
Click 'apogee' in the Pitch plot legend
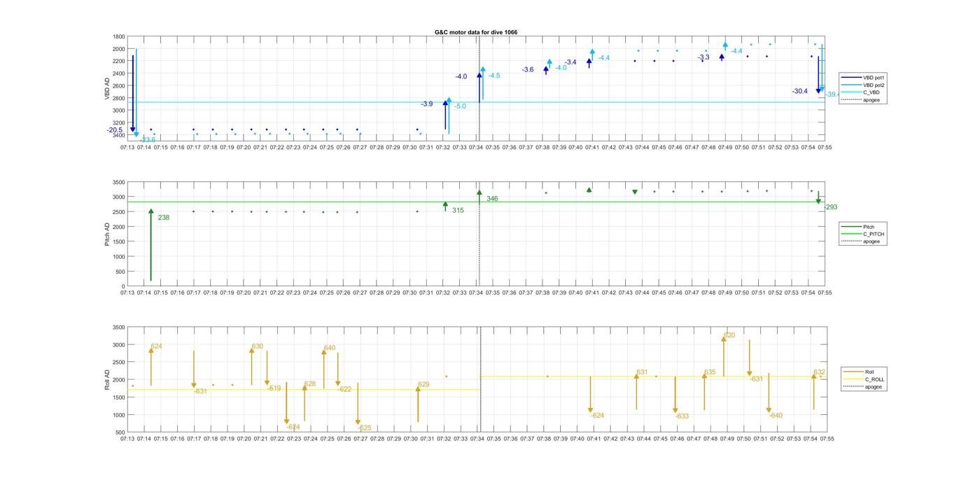(x=862, y=241)
